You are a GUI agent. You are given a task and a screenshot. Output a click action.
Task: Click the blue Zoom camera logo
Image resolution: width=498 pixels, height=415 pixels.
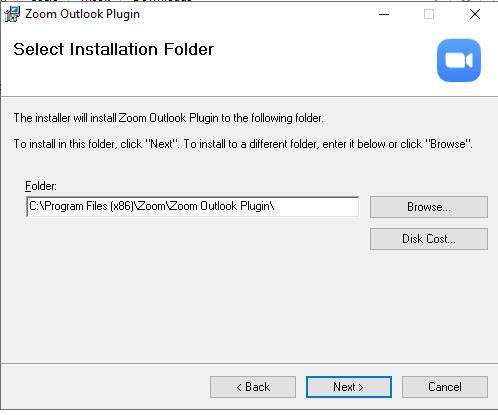[x=459, y=60]
